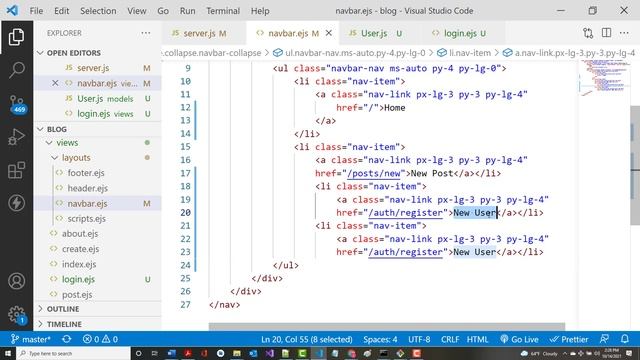Open post.ejs in the file tree

pos(77,295)
